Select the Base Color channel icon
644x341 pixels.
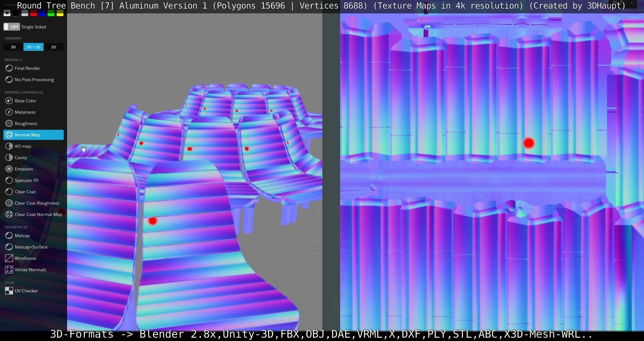[x=9, y=101]
